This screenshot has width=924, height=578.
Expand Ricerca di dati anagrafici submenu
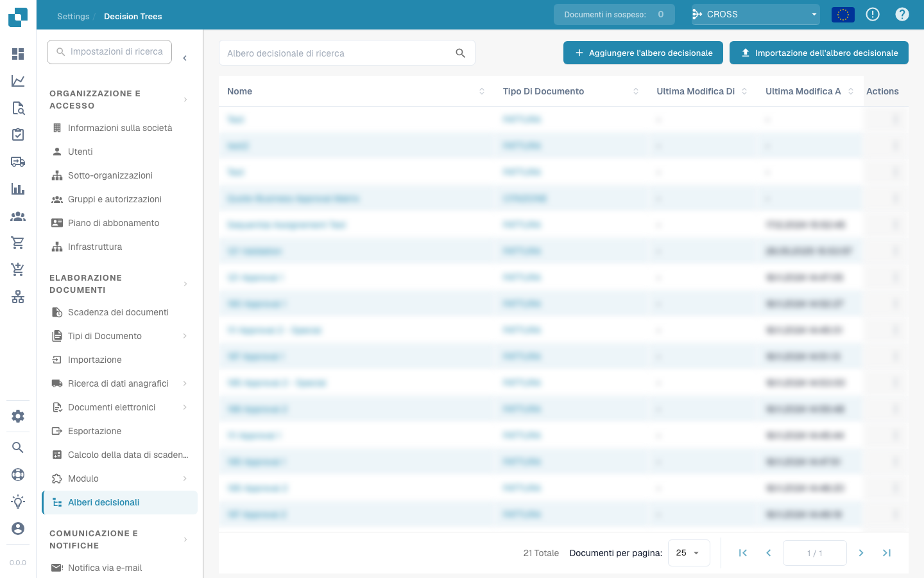coord(185,383)
